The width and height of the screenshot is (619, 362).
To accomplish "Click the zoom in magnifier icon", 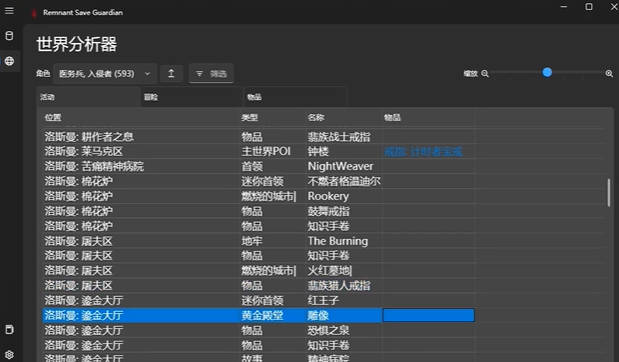I will pos(609,74).
